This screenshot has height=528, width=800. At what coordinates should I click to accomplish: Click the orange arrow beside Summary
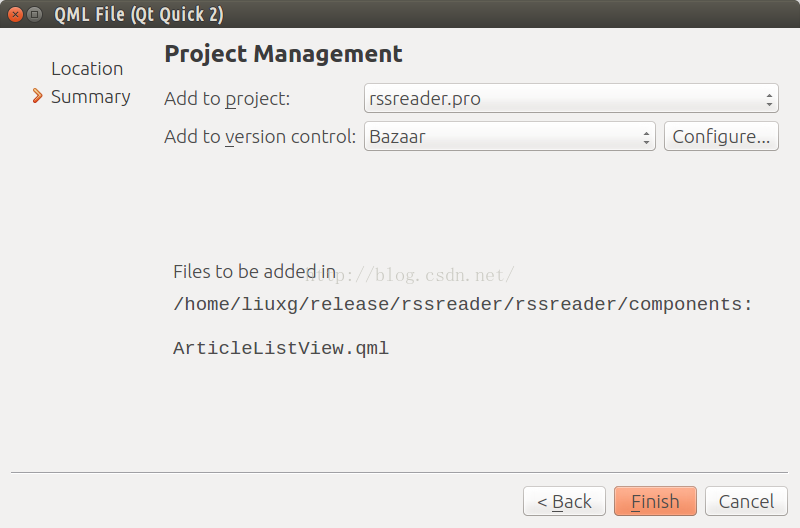coord(37,95)
